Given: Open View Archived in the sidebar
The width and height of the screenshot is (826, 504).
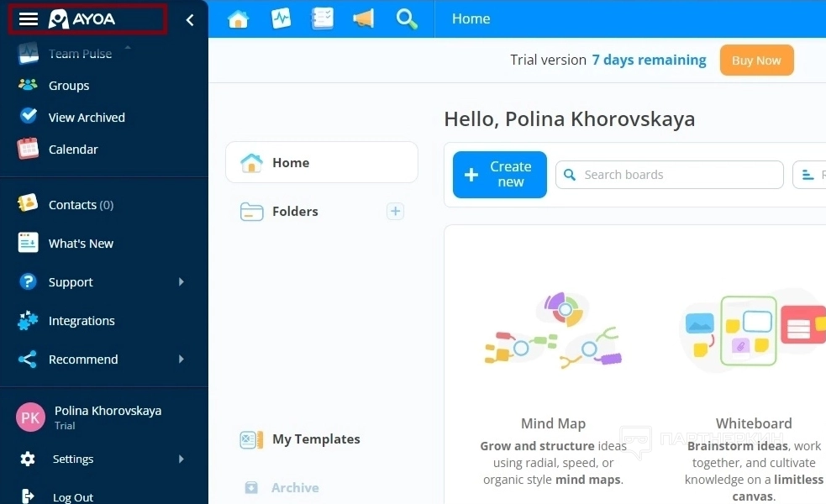Looking at the screenshot, I should [87, 118].
